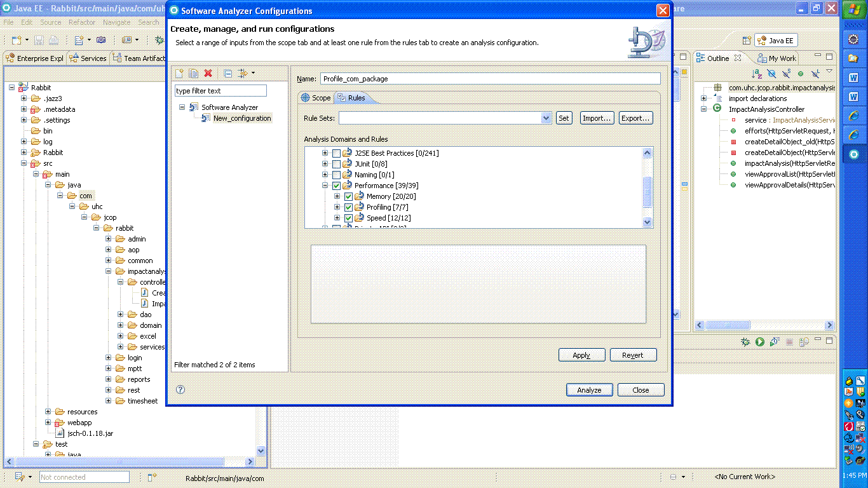Open Internet Explorer from the taskbar
Image resolution: width=868 pixels, height=488 pixels.
coord(853,116)
